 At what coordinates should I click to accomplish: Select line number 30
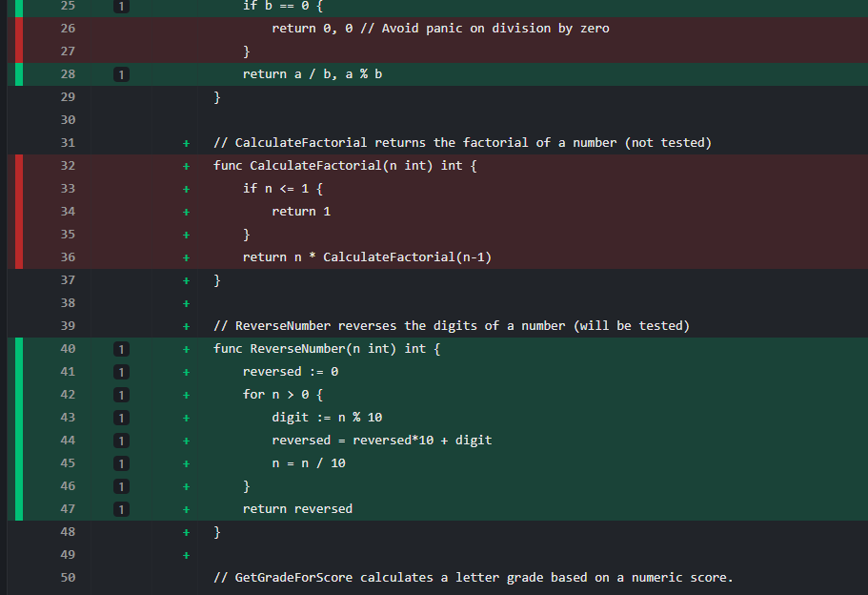coord(67,120)
